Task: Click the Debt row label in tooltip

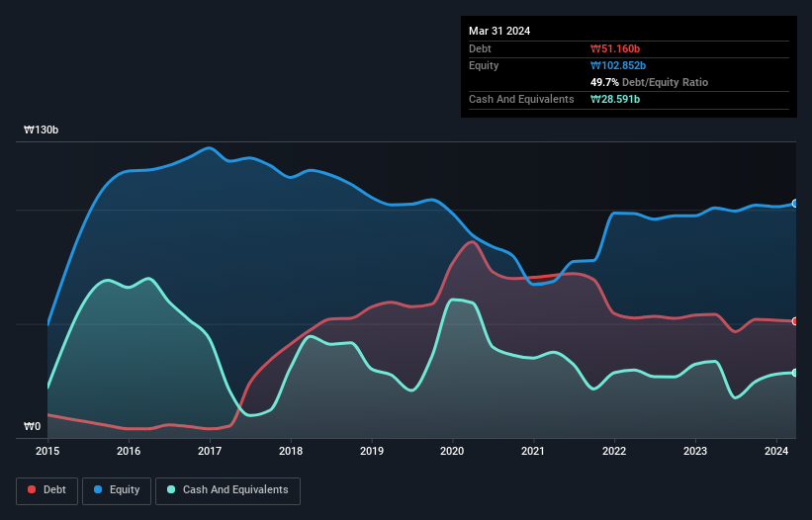Action: [x=480, y=48]
